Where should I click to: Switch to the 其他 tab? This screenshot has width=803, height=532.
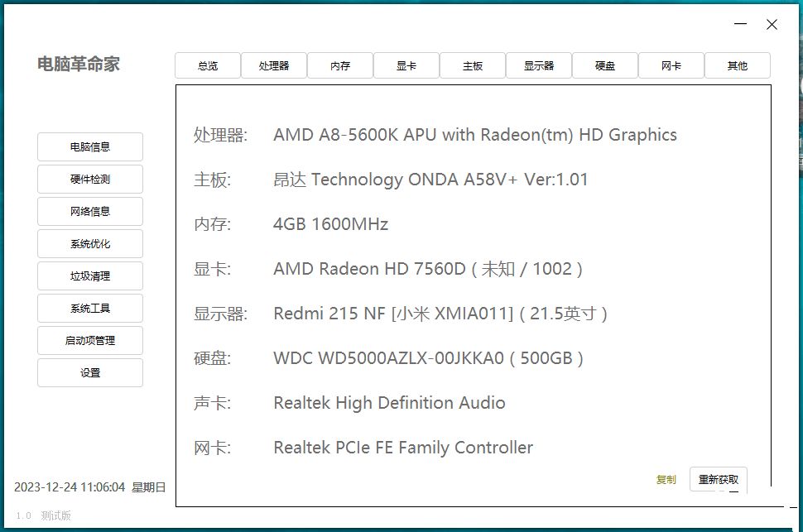(738, 65)
